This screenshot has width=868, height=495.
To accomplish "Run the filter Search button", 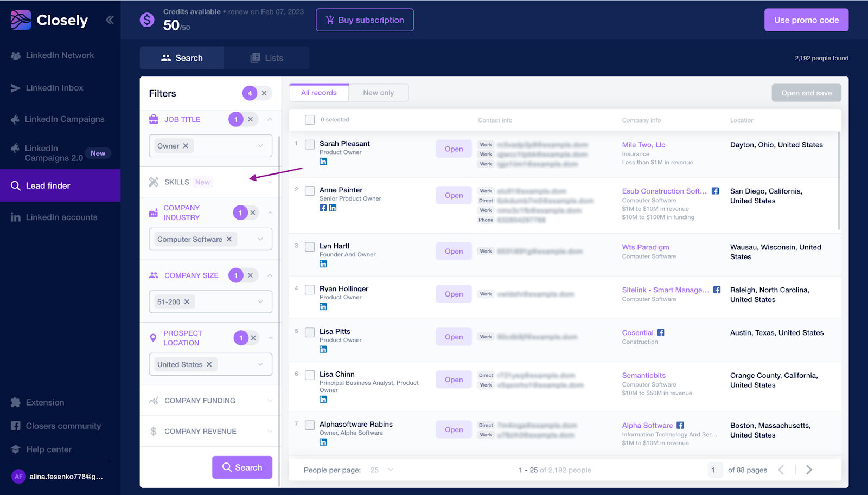I will [x=242, y=467].
